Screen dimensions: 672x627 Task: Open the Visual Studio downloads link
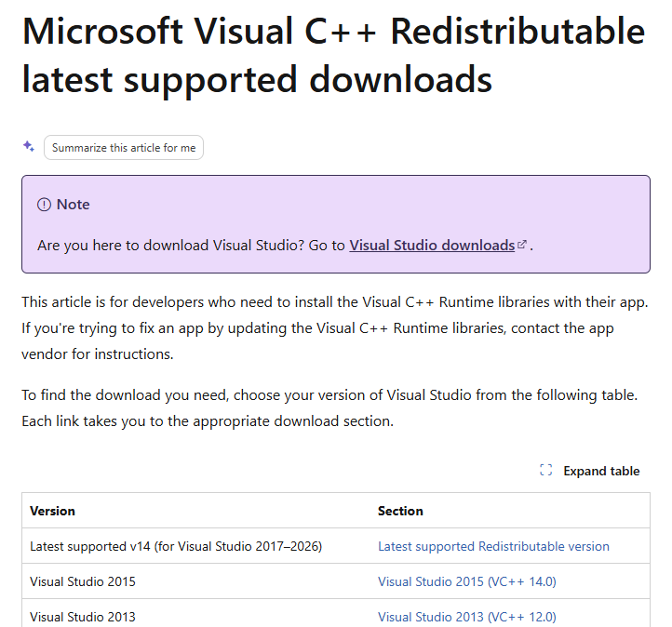[432, 246]
